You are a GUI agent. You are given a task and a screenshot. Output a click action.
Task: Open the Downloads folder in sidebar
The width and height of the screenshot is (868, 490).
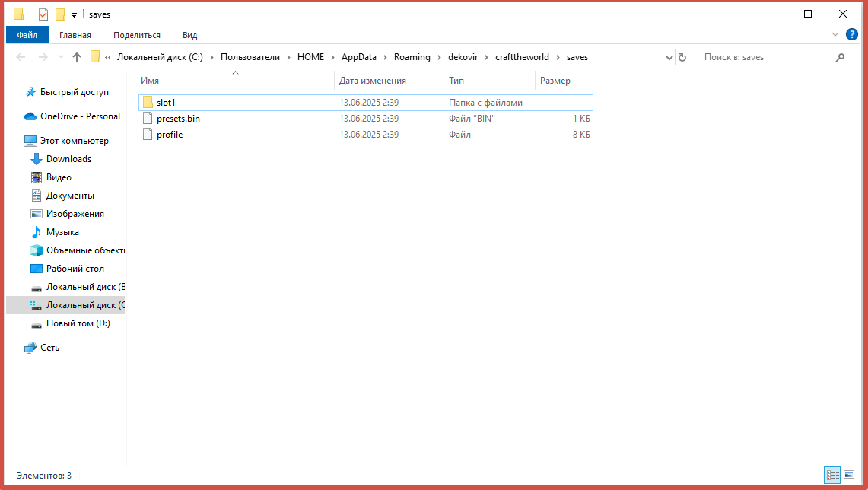pos(68,159)
